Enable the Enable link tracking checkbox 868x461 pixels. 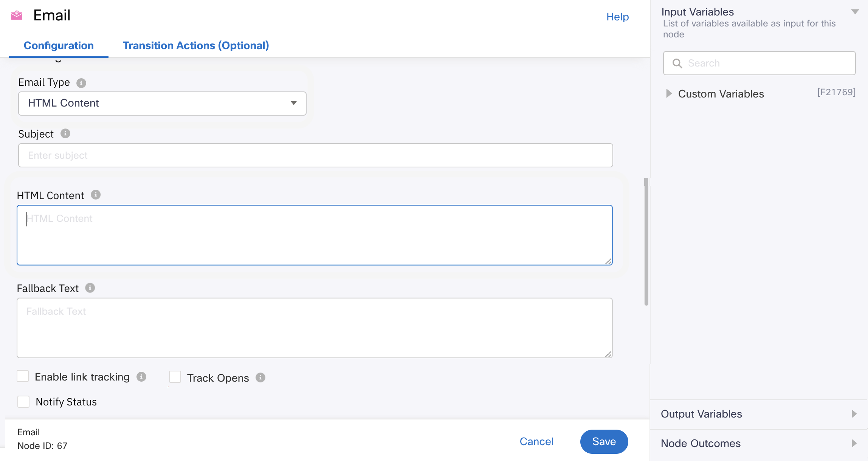tap(23, 377)
